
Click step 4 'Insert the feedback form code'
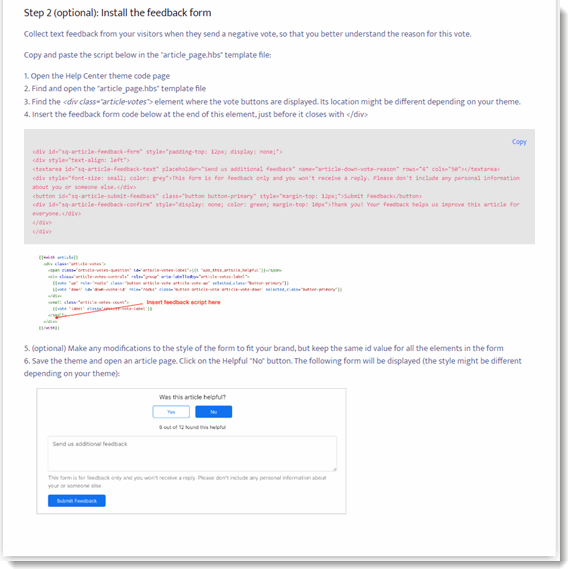pyautogui.click(x=196, y=114)
